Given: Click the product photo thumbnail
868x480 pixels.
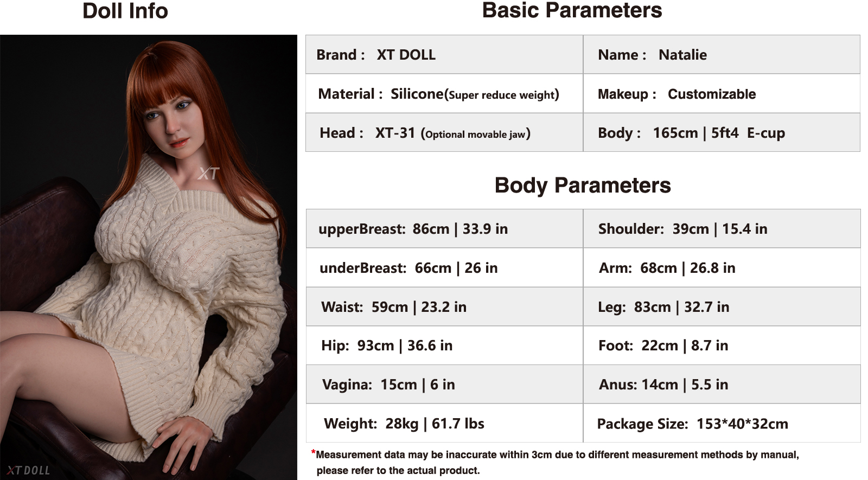Looking at the screenshot, I should (149, 257).
